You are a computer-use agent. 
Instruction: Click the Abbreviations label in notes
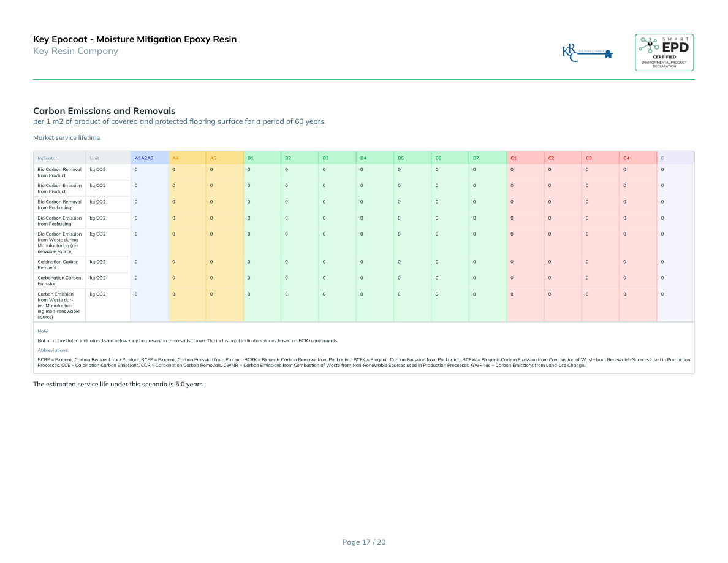click(53, 350)
